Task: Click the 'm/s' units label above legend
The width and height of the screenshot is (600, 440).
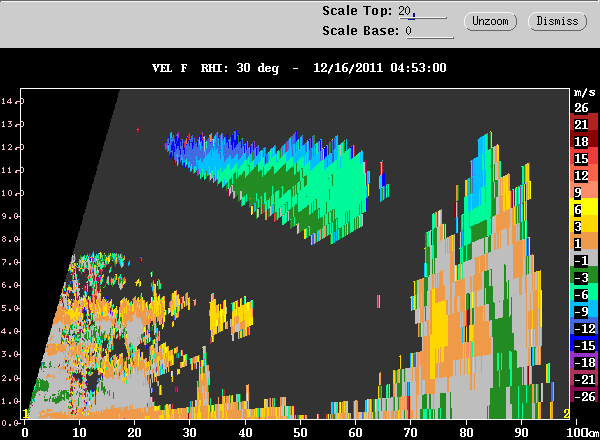Action: tap(584, 93)
